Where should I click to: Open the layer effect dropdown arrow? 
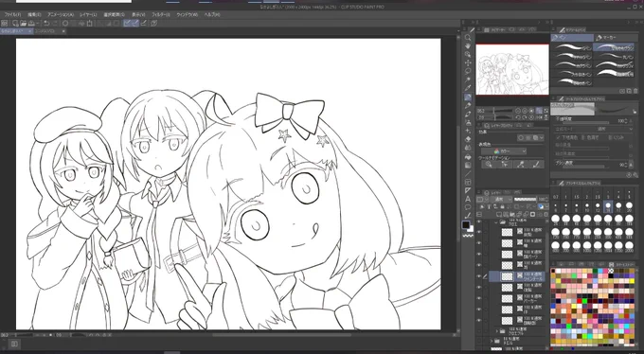(542, 138)
